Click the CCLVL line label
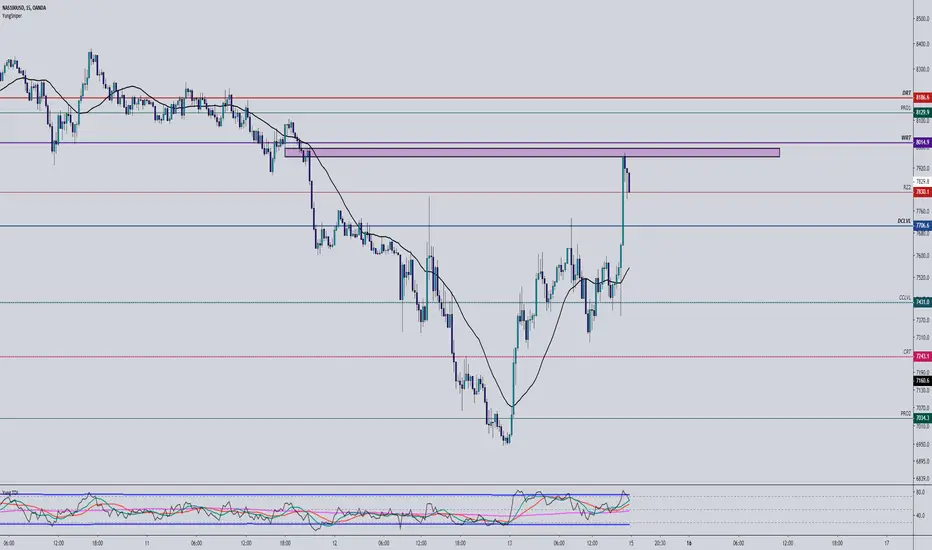Screen dimensions: 932x550 pos(905,298)
